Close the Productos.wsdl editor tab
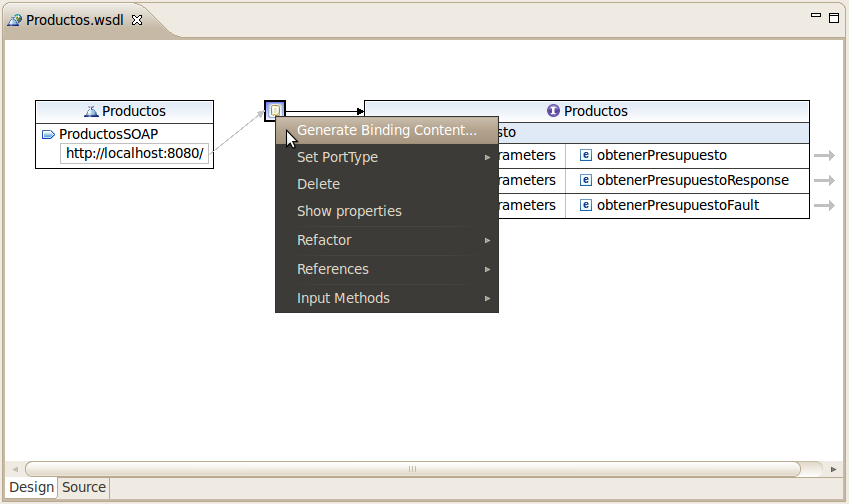 tap(137, 20)
